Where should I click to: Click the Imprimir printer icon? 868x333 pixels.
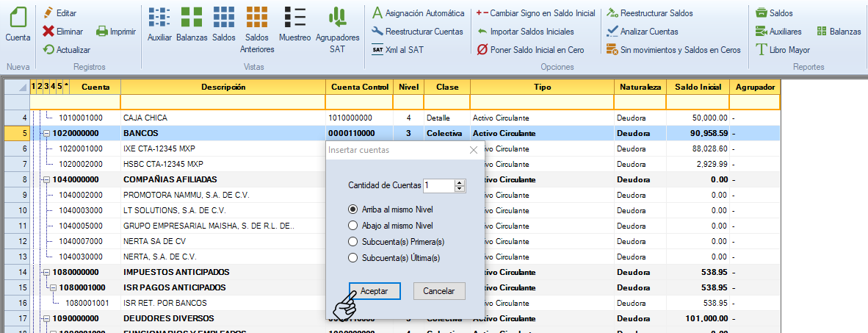(x=102, y=32)
